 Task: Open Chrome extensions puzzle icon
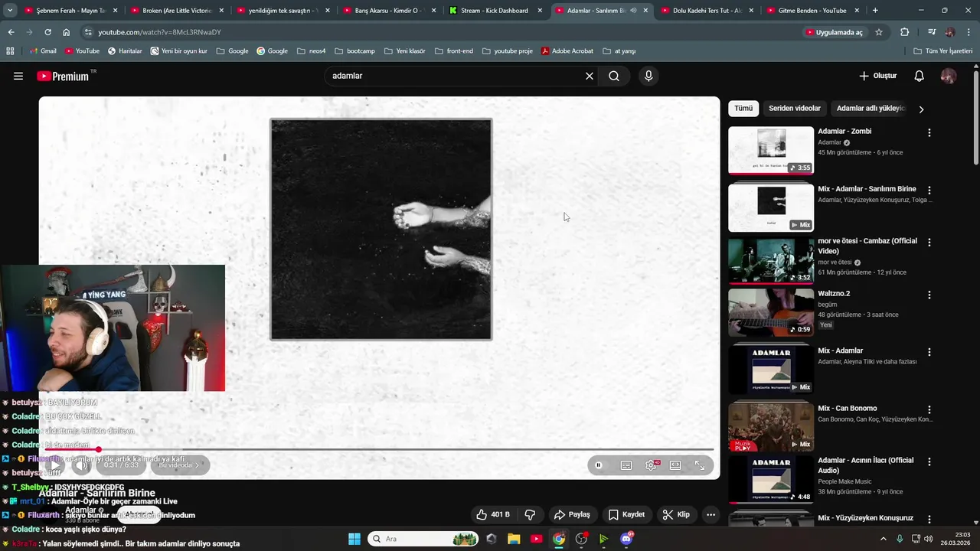coord(905,32)
